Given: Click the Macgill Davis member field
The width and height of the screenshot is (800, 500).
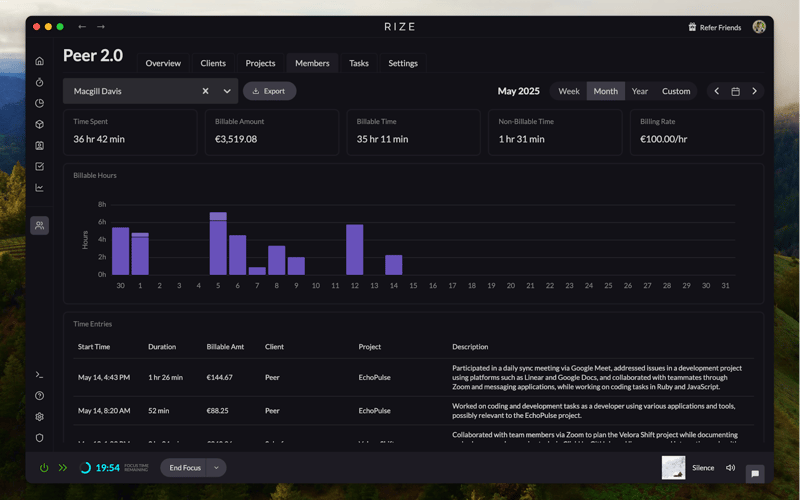Looking at the screenshot, I should (x=151, y=91).
